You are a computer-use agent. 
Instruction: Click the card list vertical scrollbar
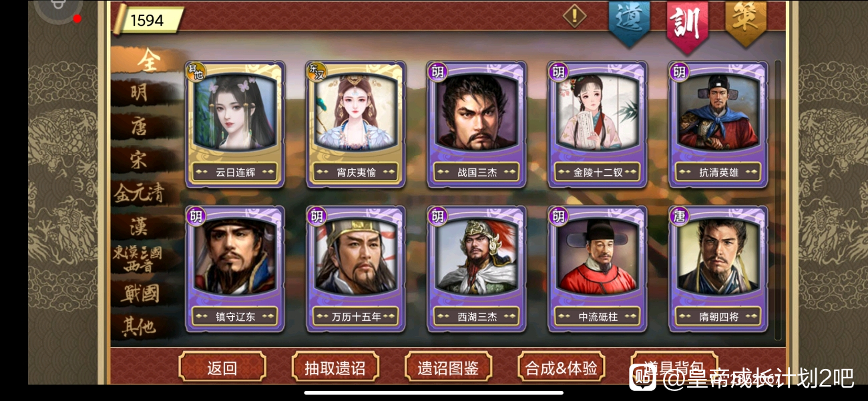(777, 200)
